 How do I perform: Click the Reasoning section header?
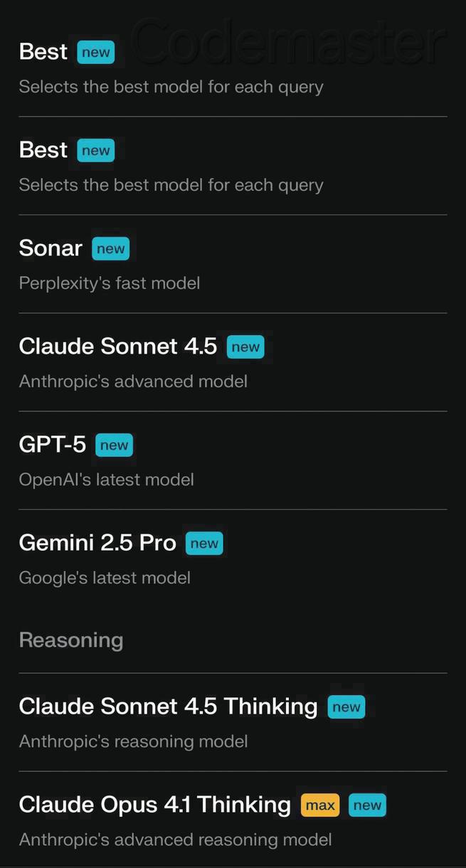pyautogui.click(x=70, y=640)
